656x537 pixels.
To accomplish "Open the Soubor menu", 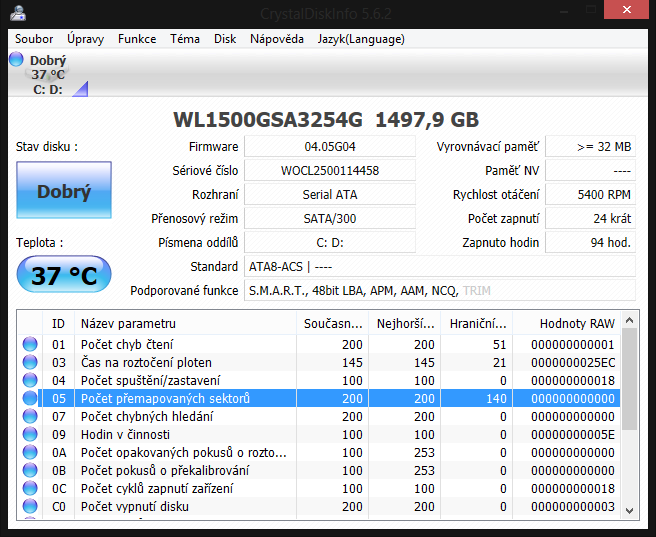I will coord(34,39).
